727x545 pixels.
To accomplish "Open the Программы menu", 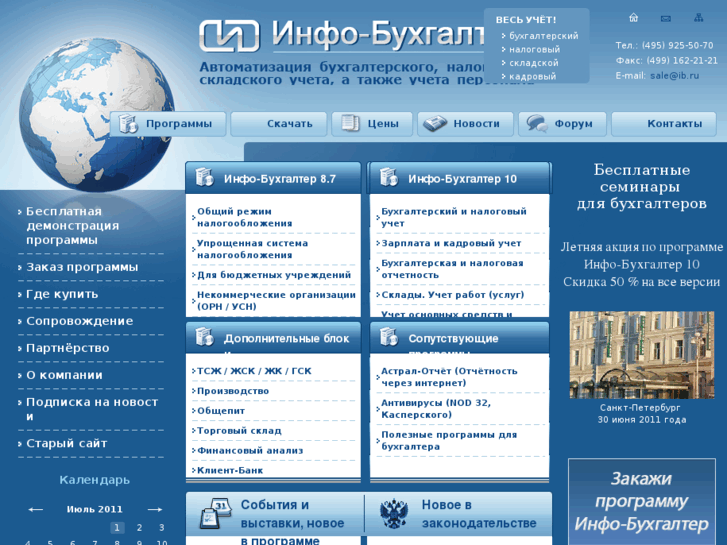I will point(168,124).
